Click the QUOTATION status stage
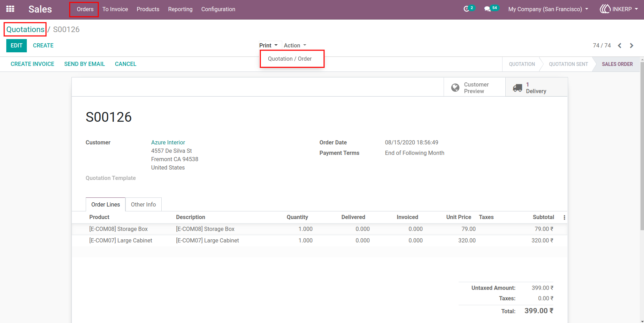The width and height of the screenshot is (644, 323). (522, 64)
